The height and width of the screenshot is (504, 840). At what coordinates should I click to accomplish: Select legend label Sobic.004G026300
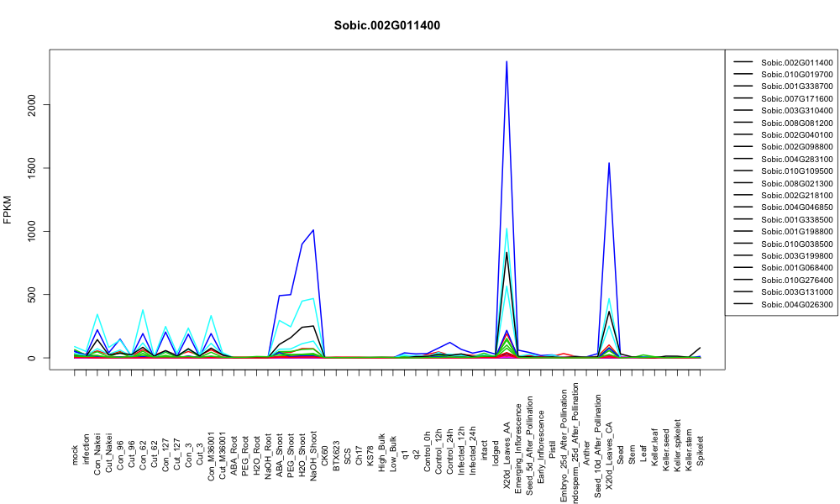[796, 304]
